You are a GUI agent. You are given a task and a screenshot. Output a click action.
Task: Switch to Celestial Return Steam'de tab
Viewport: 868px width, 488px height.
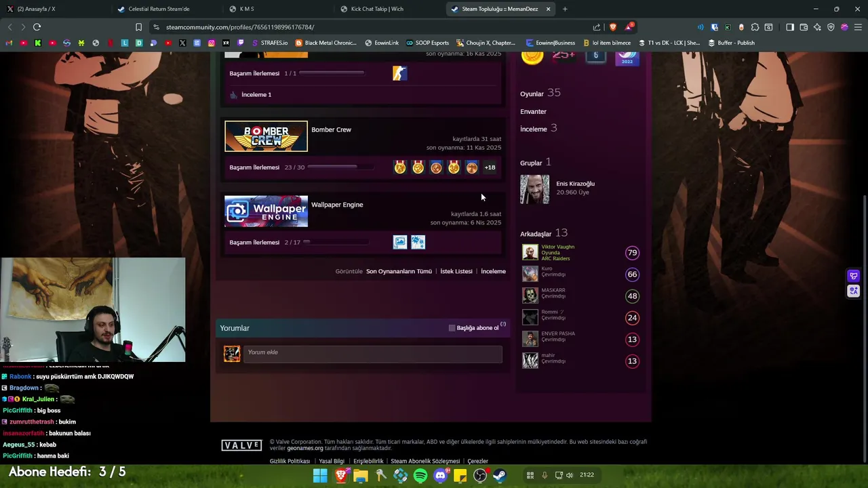pyautogui.click(x=166, y=9)
